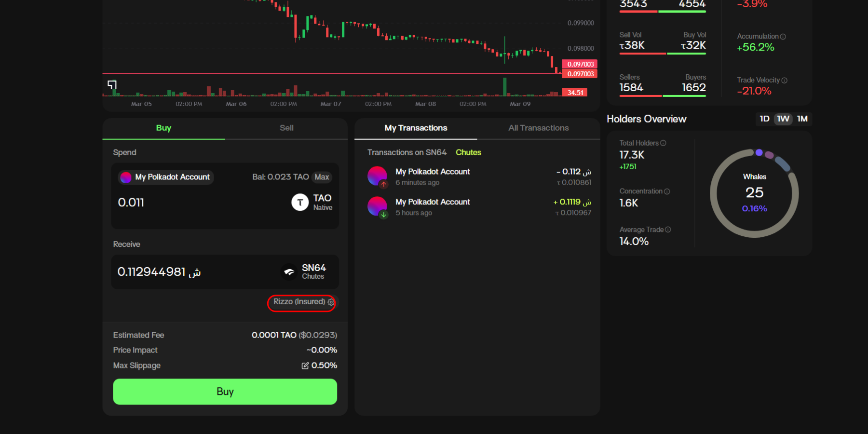
Task: Select the 1W holders timeframe
Action: [783, 119]
